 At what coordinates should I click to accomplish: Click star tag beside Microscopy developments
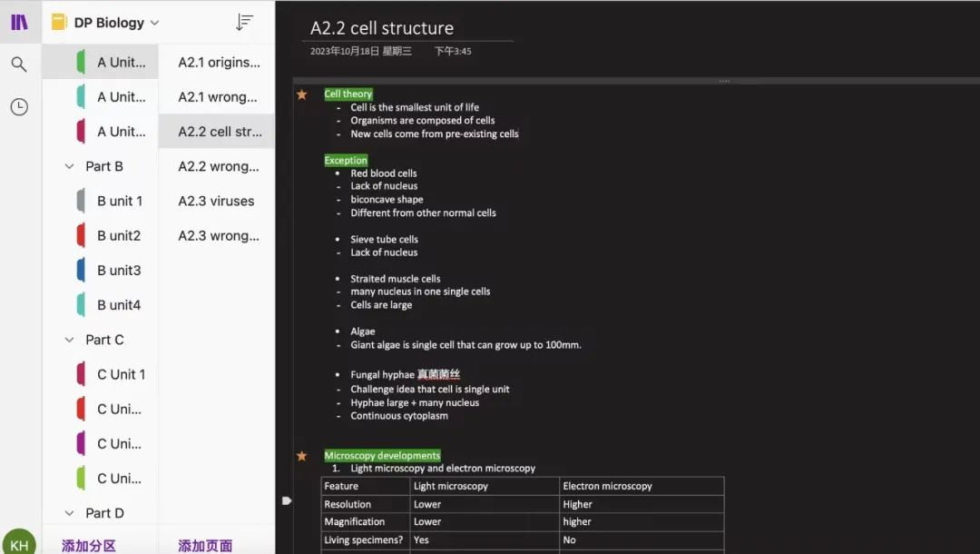[x=302, y=456]
